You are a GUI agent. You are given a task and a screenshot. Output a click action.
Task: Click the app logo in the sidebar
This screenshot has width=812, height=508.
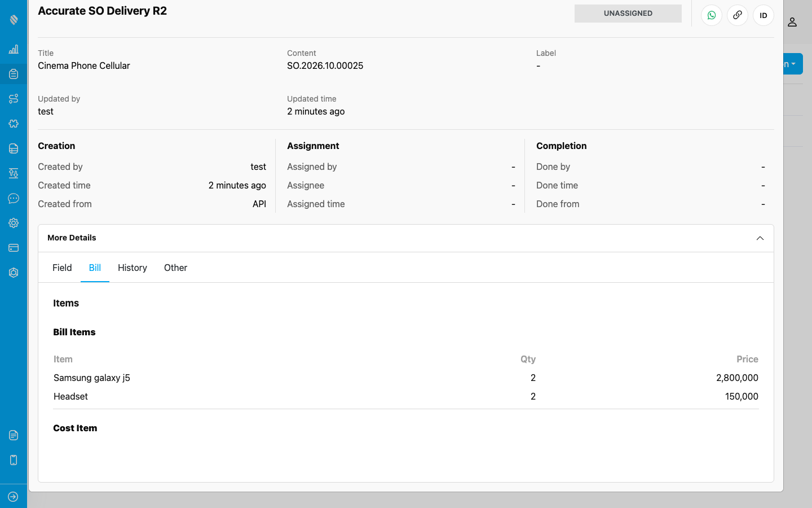14,20
